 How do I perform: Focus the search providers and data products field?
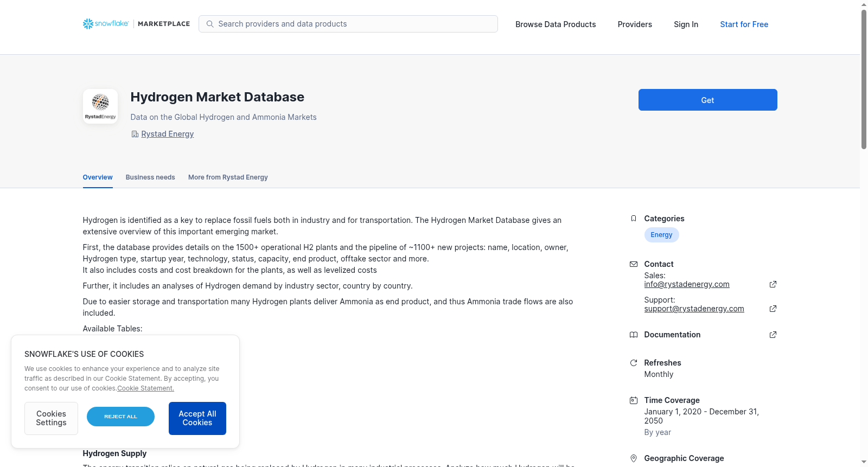click(x=348, y=24)
